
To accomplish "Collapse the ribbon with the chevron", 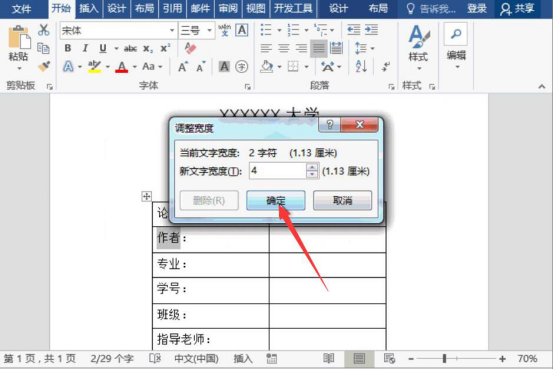I will coord(542,86).
